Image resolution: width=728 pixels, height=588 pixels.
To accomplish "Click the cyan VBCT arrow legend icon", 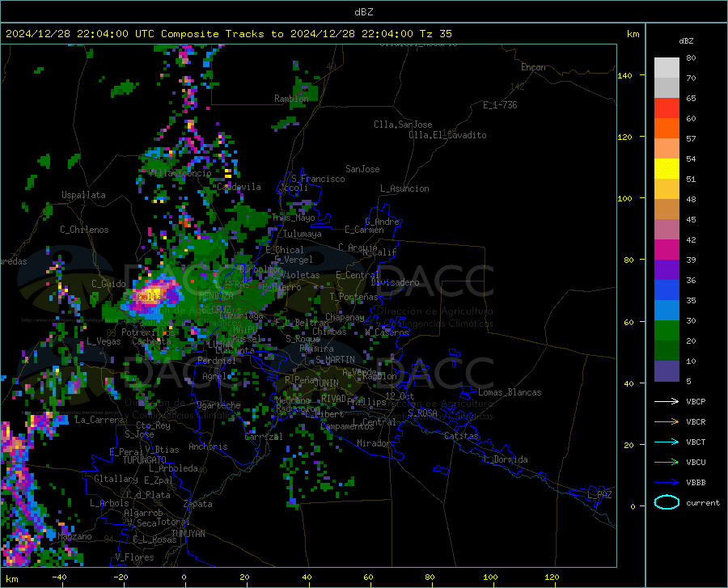I will 667,442.
